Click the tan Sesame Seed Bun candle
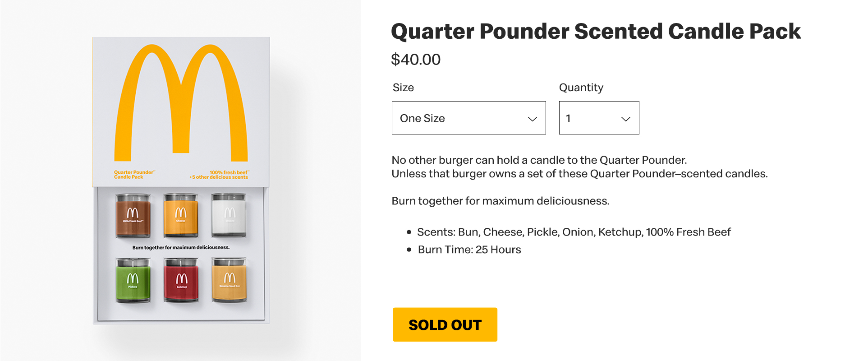Image resolution: width=868 pixels, height=361 pixels. coord(229,280)
